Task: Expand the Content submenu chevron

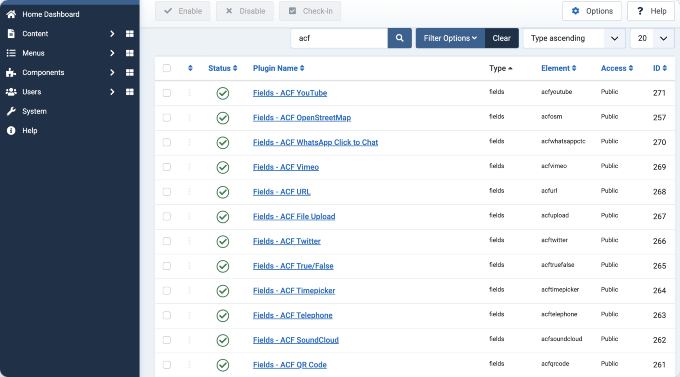Action: (112, 34)
